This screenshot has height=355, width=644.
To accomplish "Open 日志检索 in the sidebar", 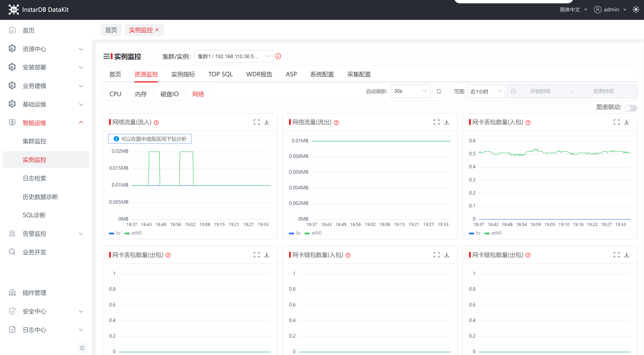I will pos(46,178).
